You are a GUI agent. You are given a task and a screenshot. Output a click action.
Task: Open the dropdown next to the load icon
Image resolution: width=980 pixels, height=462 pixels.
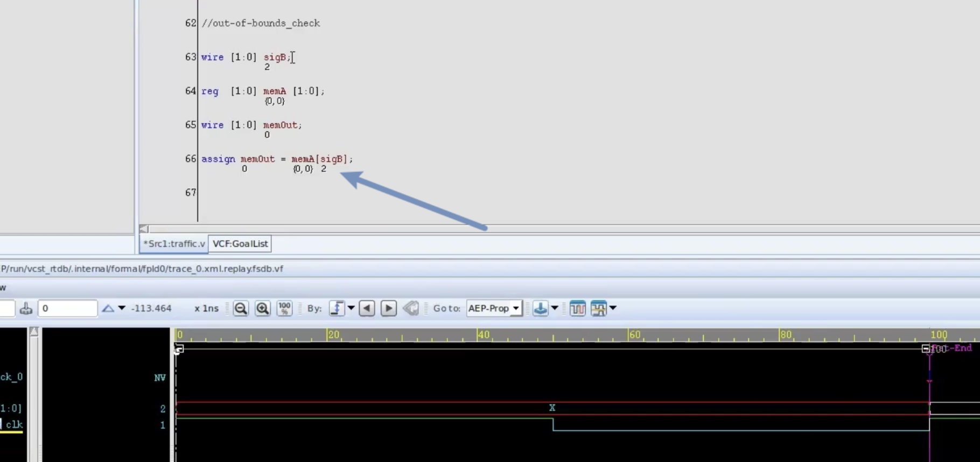pos(555,308)
